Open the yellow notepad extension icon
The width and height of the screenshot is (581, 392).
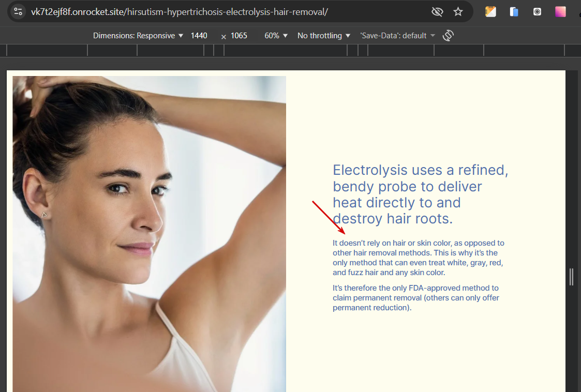490,12
